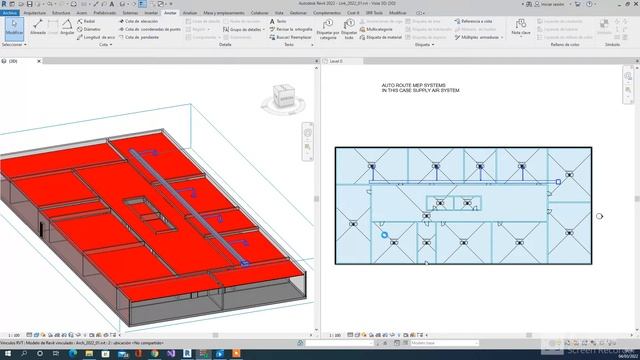Click Cota de pendiente tool
This screenshot has height=360, width=640.
(x=139, y=37)
